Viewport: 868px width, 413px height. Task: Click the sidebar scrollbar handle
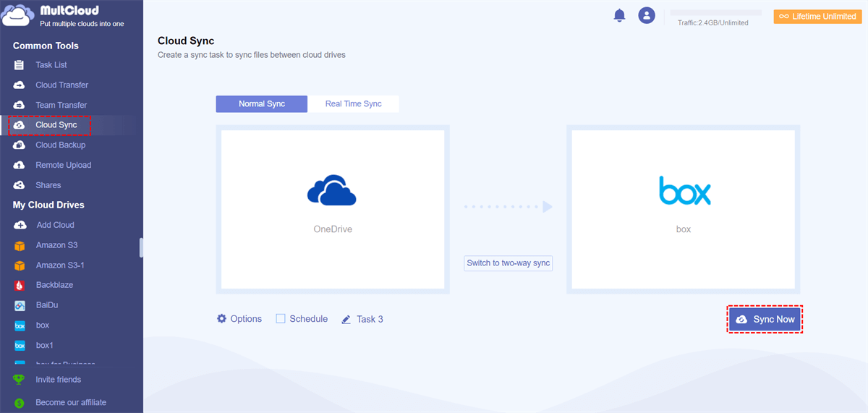141,247
